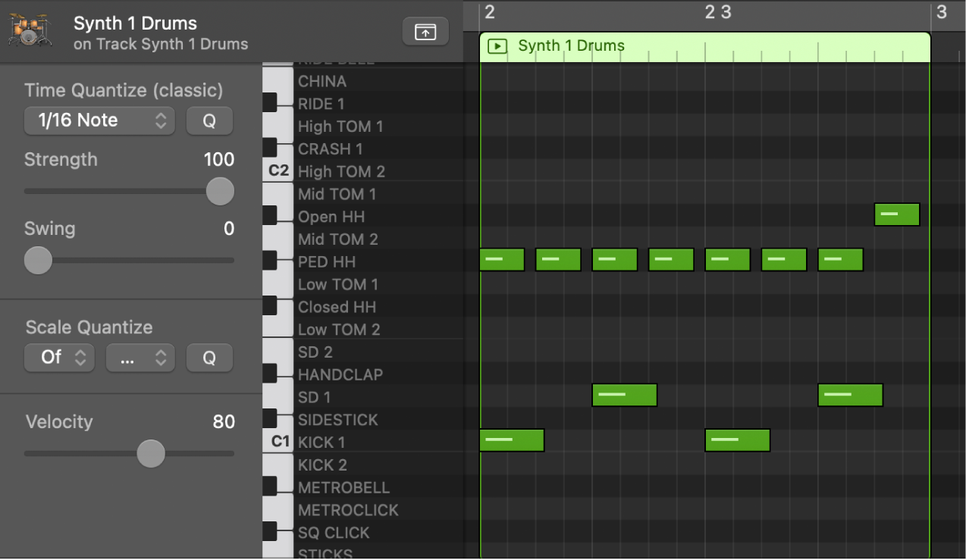Screen dimensions: 966x560
Task: Open the 1/16 Note quantize dropdown
Action: click(99, 120)
